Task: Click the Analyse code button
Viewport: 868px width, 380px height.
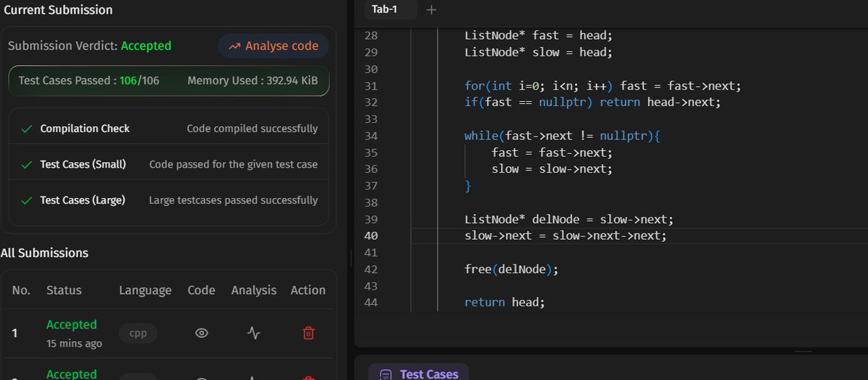Action: coord(273,46)
